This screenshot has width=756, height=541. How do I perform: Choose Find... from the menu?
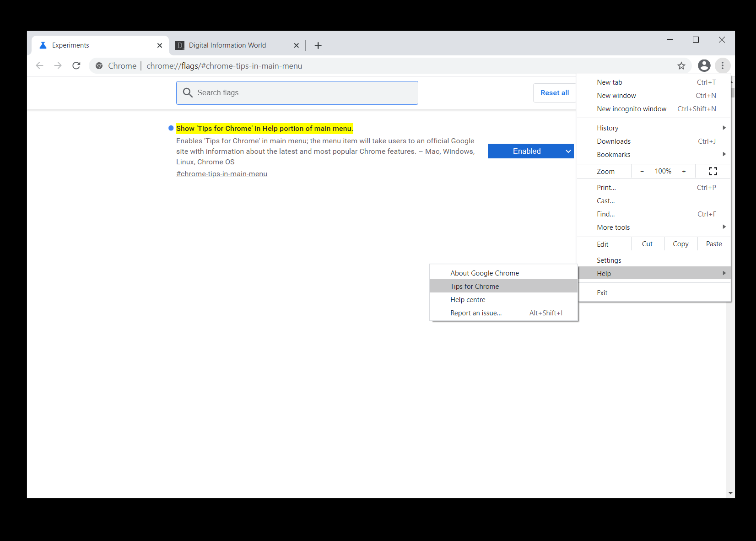tap(653, 214)
